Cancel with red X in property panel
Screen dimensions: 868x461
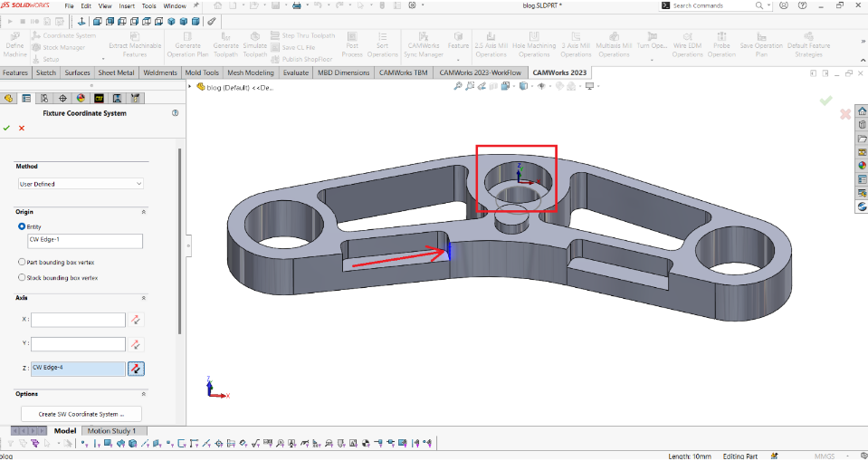22,128
